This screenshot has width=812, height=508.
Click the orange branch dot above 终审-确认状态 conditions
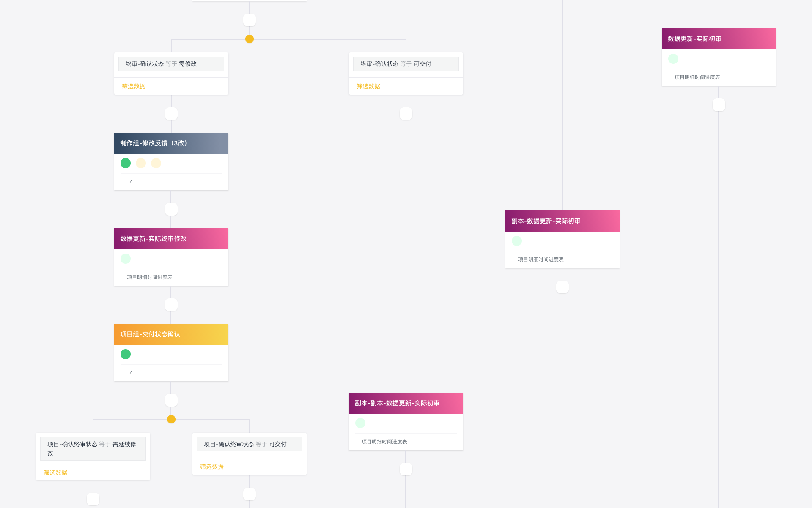[250, 39]
